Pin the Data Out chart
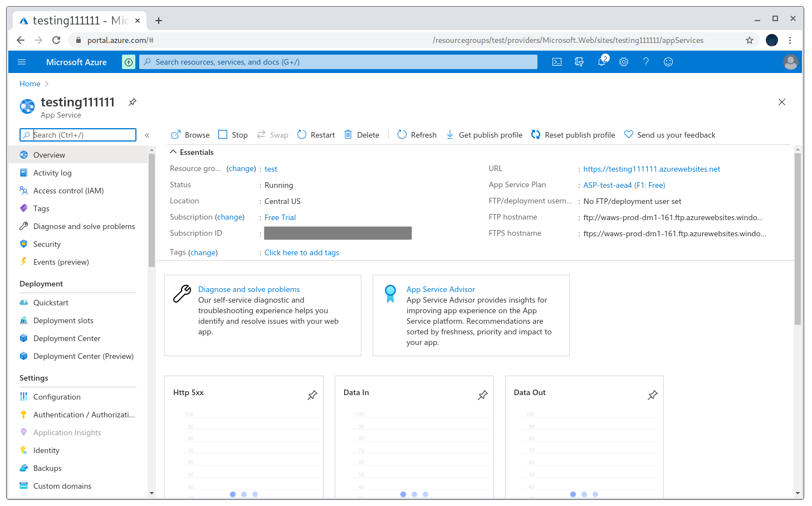This screenshot has width=812, height=506. (x=653, y=395)
